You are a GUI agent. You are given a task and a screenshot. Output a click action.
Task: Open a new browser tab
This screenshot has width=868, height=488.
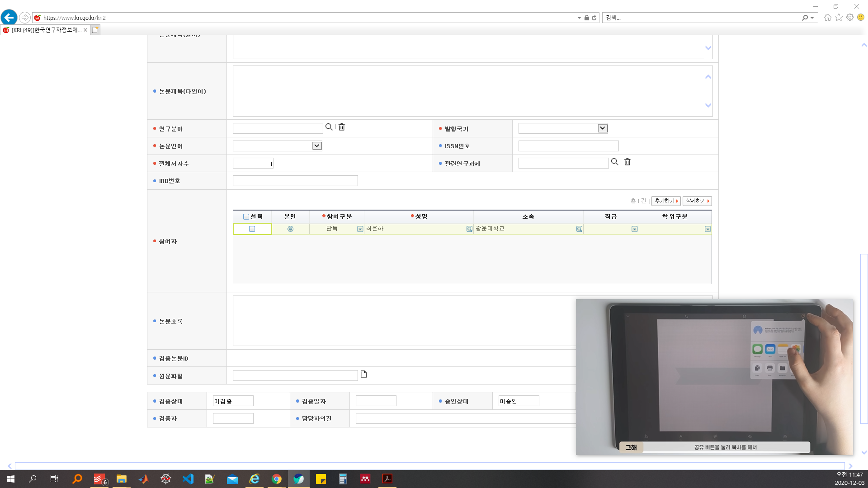(95, 30)
